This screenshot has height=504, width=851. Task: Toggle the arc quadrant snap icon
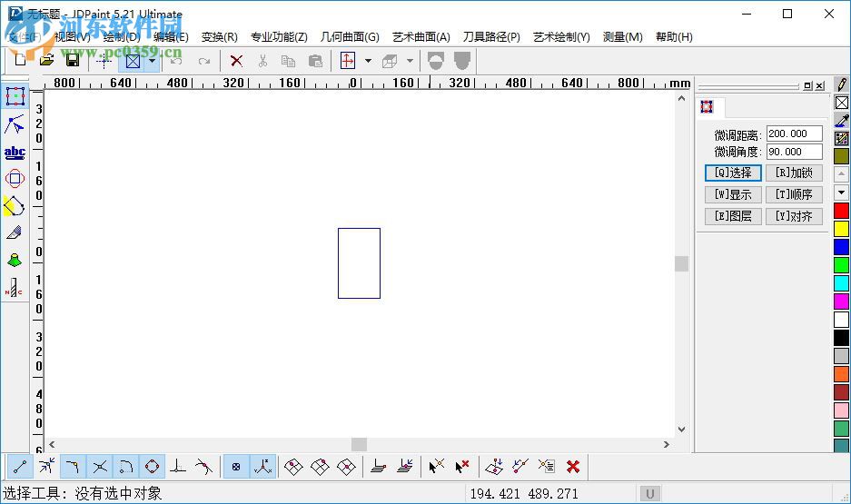(x=126, y=467)
